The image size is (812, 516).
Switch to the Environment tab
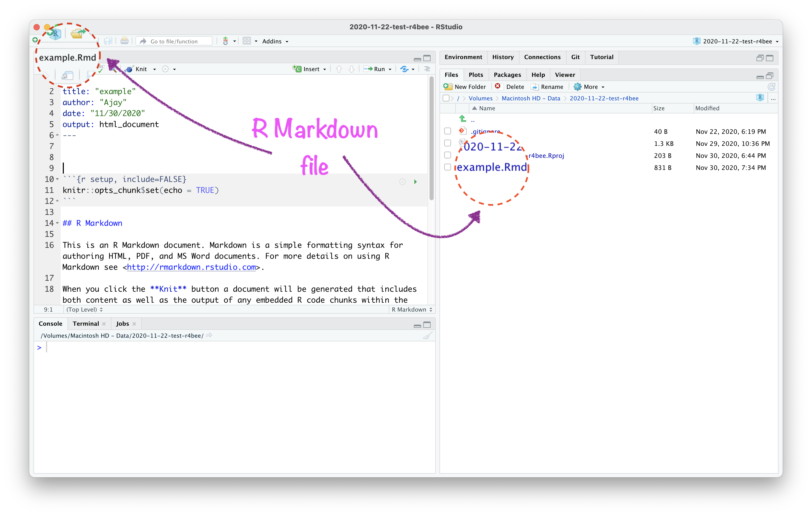[x=463, y=57]
